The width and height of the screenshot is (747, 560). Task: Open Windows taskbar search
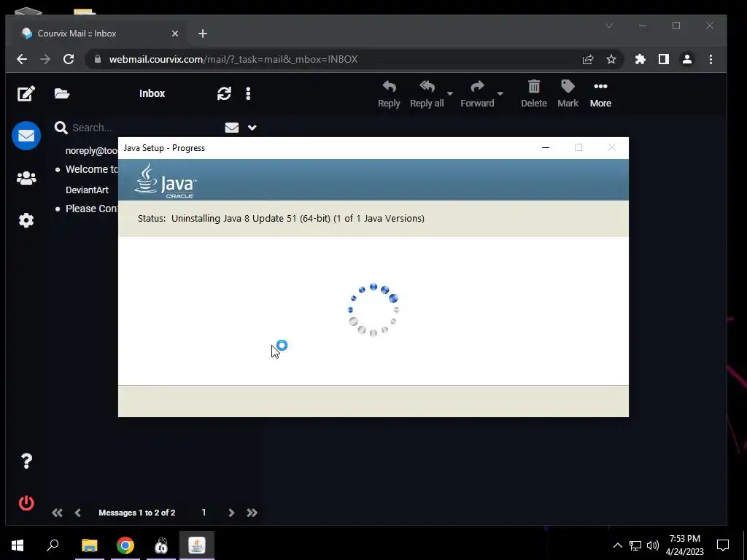click(53, 545)
